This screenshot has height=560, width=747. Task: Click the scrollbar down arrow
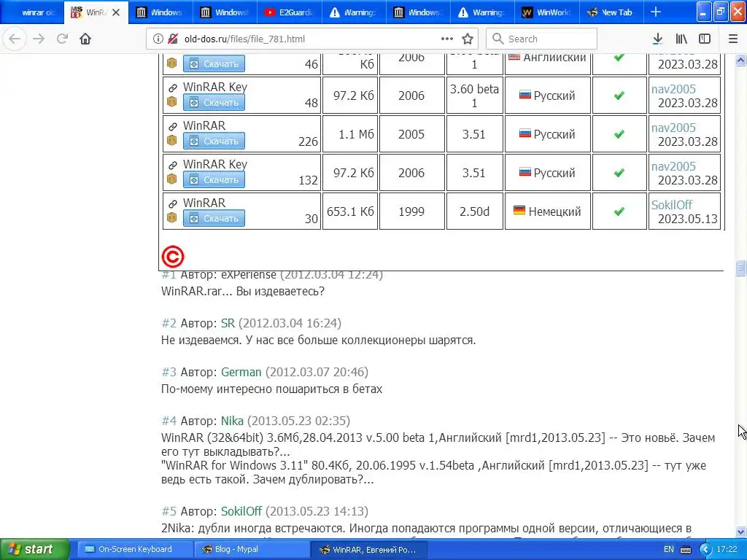[740, 532]
